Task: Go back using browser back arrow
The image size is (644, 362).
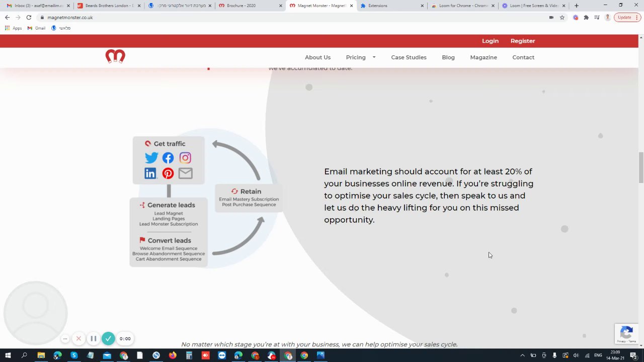Action: pos(7,17)
